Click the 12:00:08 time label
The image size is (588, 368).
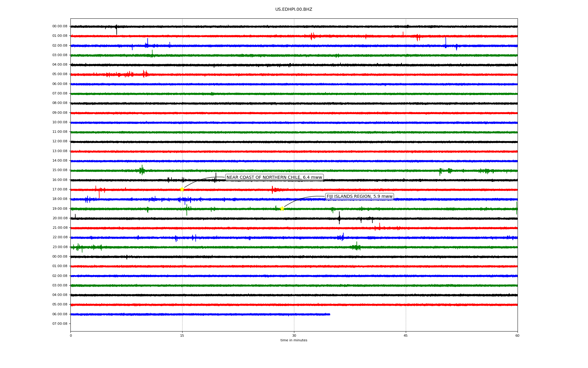coord(60,141)
